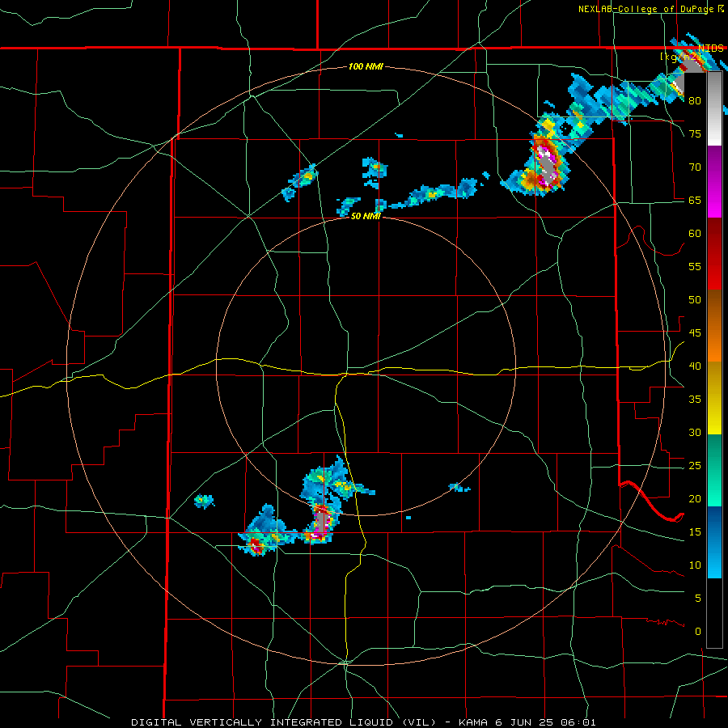Viewport: 728px width, 728px height.
Task: Select the scale value 70
Action: (x=695, y=167)
